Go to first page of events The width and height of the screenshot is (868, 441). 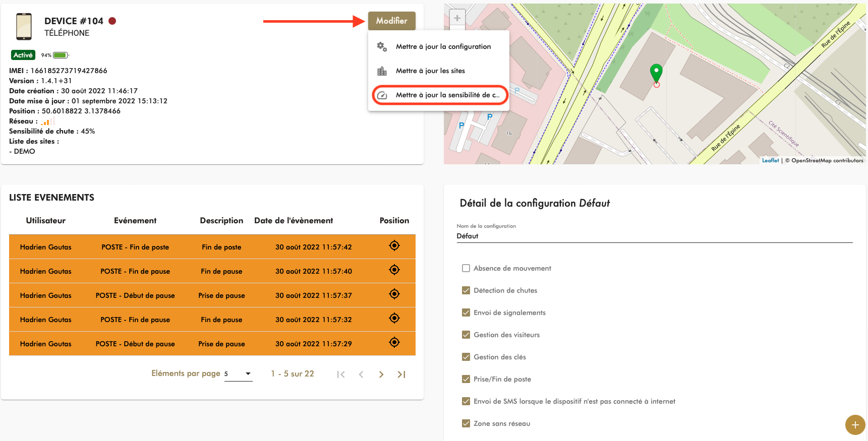point(341,374)
